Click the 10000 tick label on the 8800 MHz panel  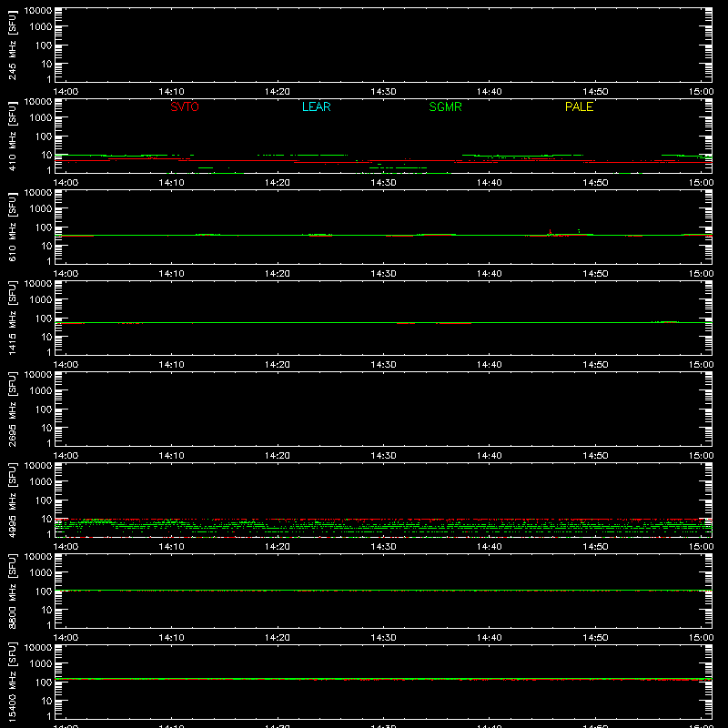38,557
